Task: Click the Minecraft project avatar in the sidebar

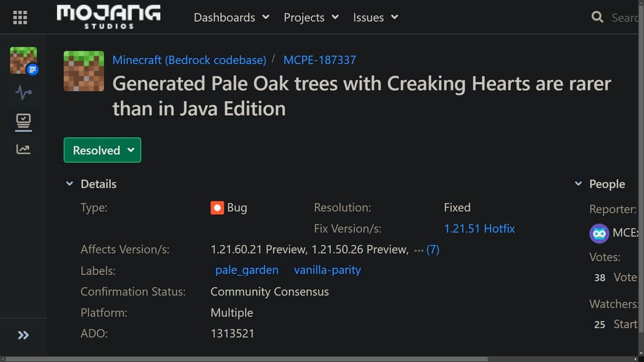Action: [x=22, y=60]
